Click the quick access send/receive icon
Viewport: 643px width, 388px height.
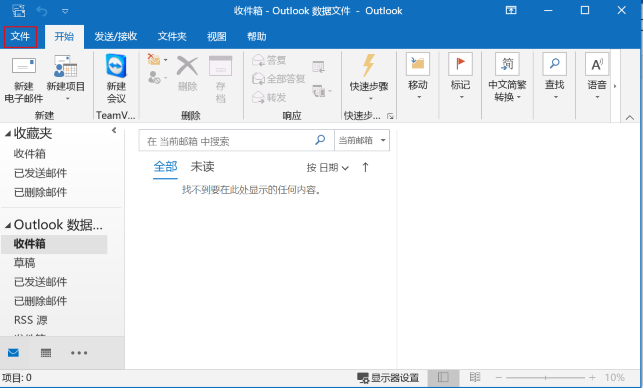pos(18,11)
